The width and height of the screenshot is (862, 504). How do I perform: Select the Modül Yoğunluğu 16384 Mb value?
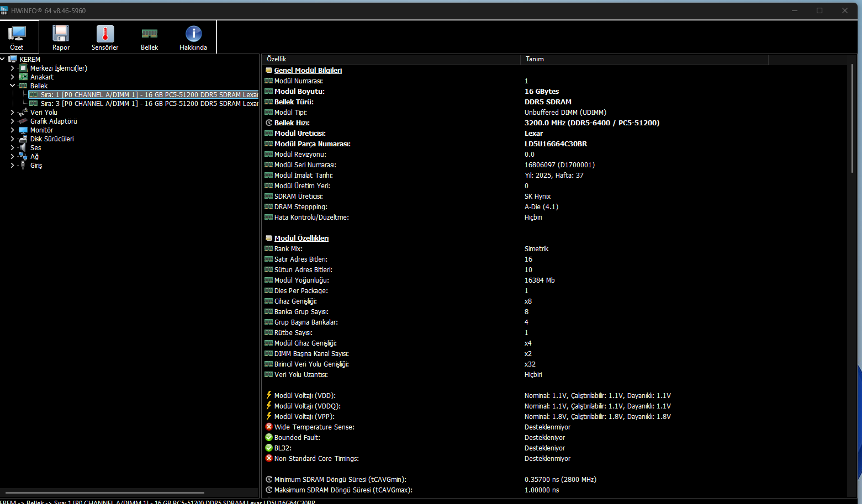[x=540, y=280]
